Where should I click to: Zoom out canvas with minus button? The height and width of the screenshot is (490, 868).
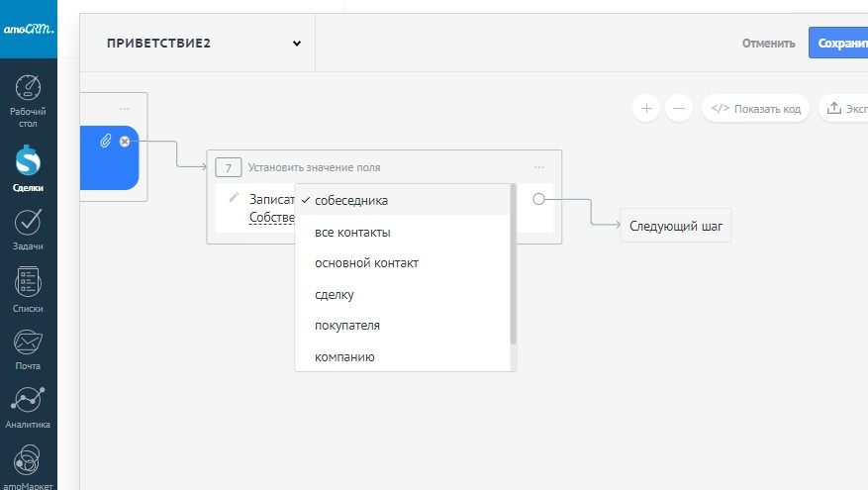tap(679, 108)
